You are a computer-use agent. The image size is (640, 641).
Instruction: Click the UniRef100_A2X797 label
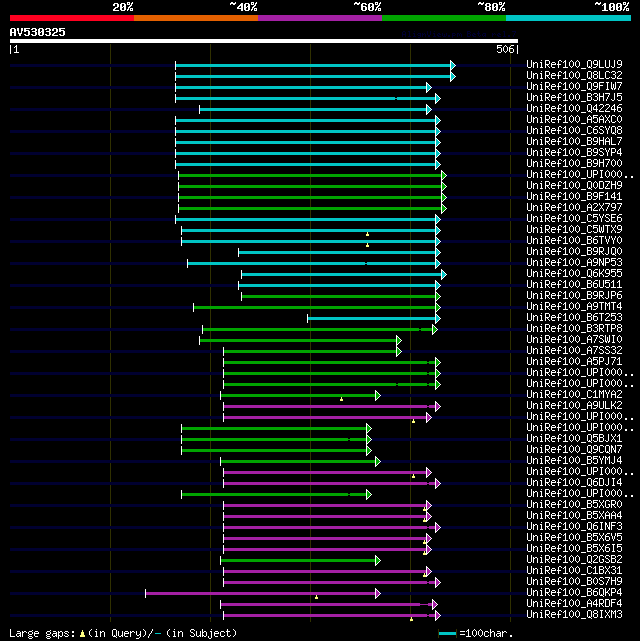(x=574, y=207)
